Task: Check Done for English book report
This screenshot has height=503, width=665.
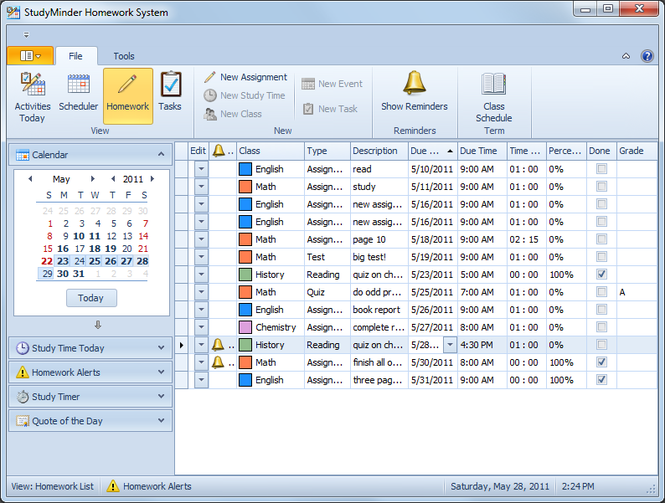Action: [601, 310]
